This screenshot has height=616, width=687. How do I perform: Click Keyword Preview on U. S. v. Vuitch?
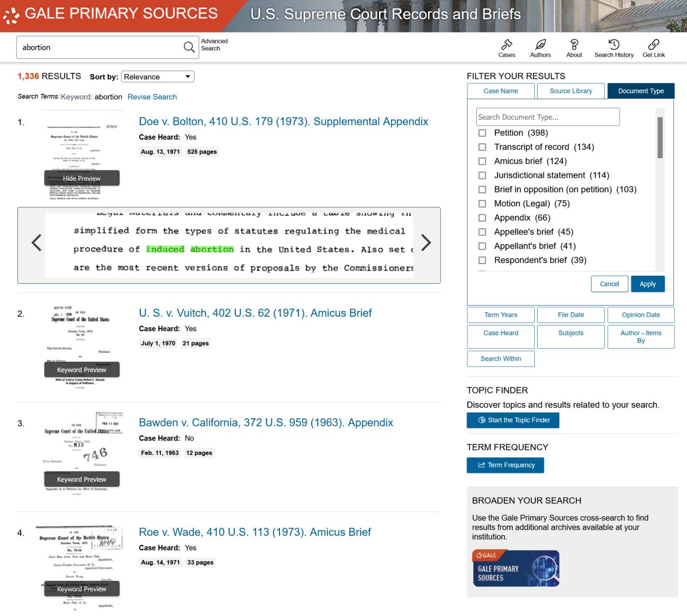pyautogui.click(x=82, y=369)
